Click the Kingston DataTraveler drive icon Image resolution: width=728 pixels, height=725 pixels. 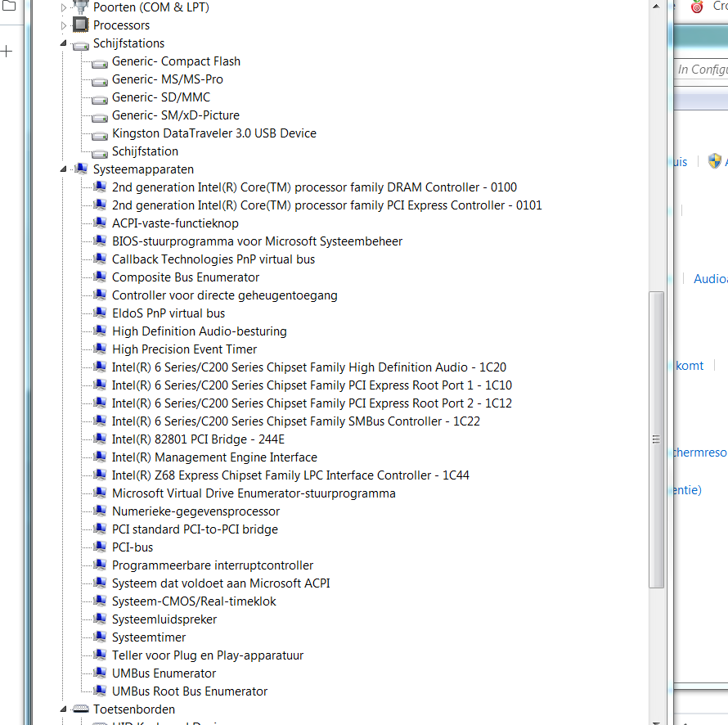[x=100, y=133]
